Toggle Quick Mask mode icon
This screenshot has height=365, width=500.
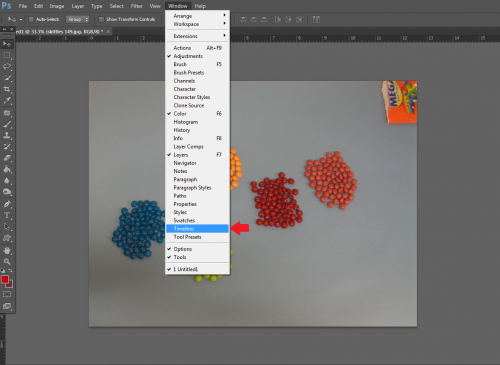[7, 294]
